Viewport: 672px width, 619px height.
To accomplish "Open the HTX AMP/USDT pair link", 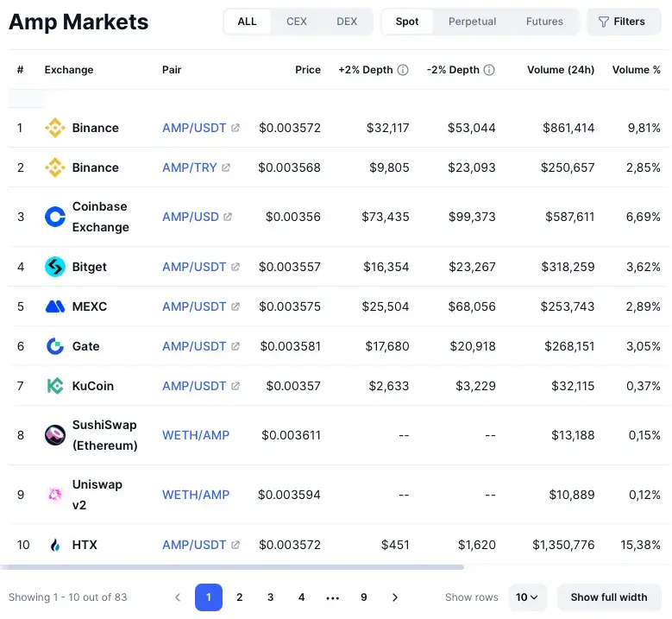I will (x=194, y=545).
